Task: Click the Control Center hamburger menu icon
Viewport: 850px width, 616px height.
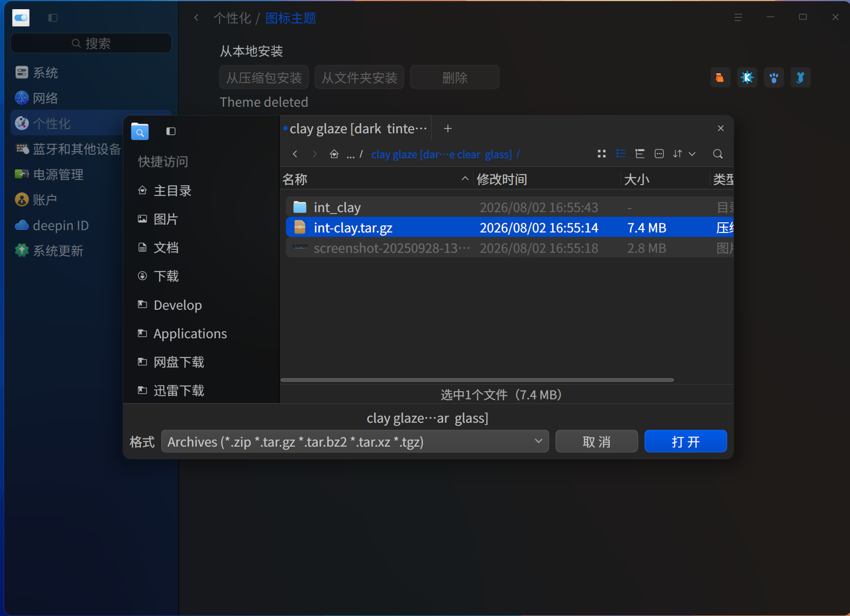Action: [x=738, y=17]
